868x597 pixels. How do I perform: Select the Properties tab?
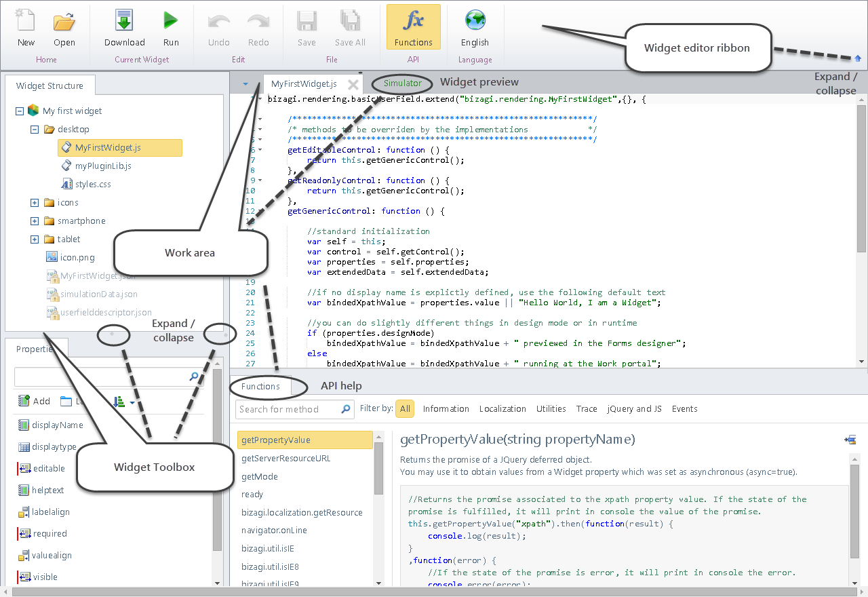pos(37,349)
